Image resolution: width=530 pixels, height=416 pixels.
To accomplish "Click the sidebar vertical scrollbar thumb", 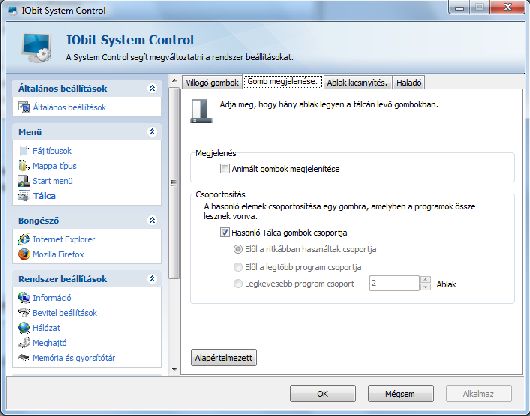I will point(174,183).
